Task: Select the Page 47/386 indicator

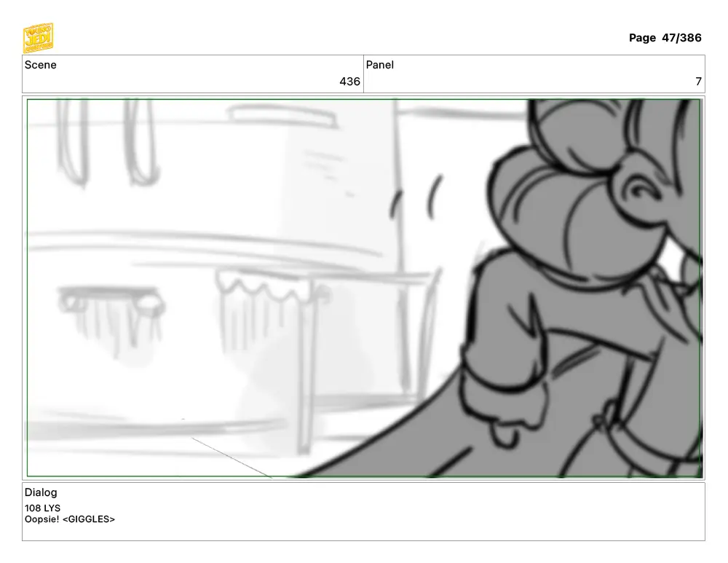Action: click(x=665, y=38)
